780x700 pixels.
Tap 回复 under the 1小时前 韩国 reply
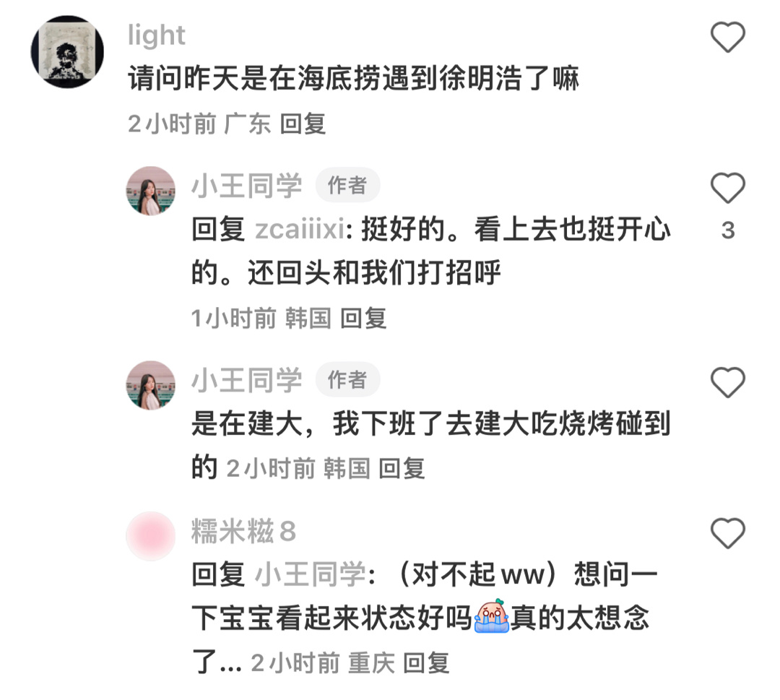click(x=363, y=319)
